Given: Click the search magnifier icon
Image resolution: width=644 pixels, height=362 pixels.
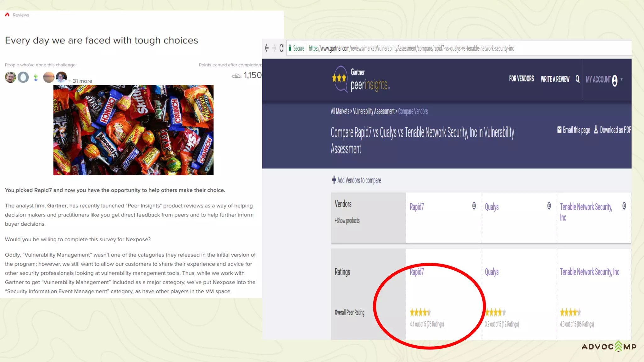Looking at the screenshot, I should (x=577, y=79).
